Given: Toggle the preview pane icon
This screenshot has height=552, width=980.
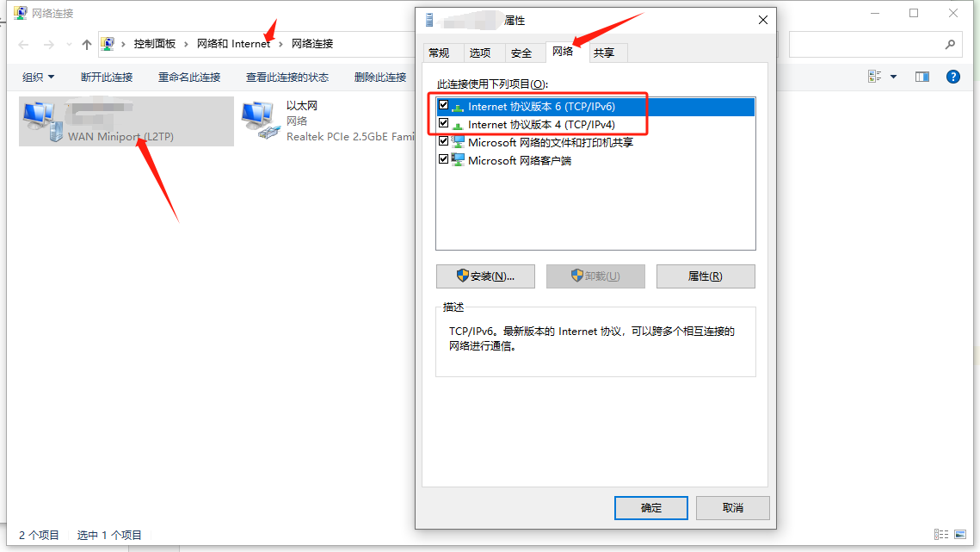Looking at the screenshot, I should [x=921, y=77].
